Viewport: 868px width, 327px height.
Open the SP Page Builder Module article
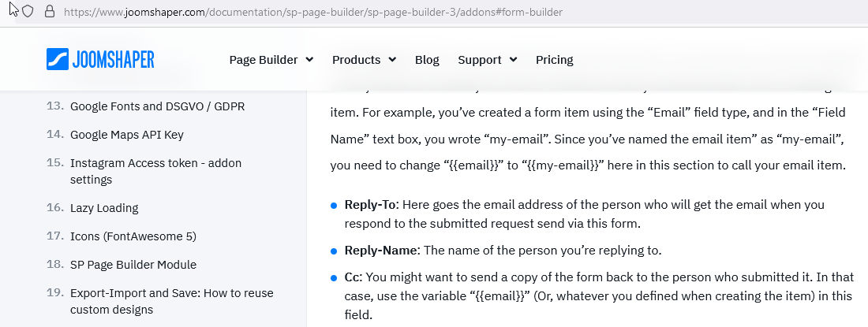click(133, 265)
